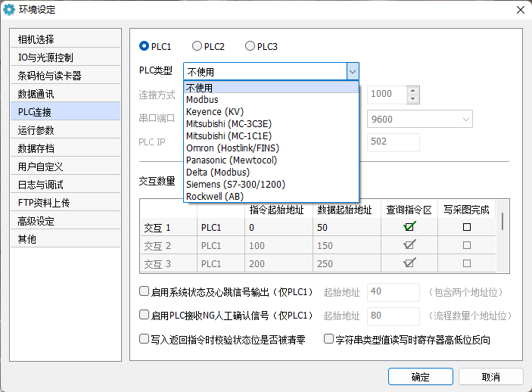Select the PLC3 radio button
Screen dimensions: 532x392
pos(250,46)
